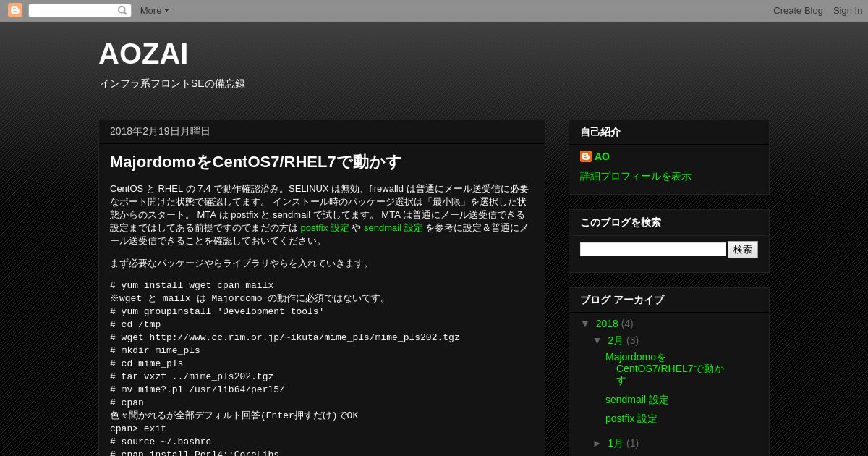Click the magnifier search icon in navbar
The height and width of the screenshot is (456, 868).
[x=122, y=10]
